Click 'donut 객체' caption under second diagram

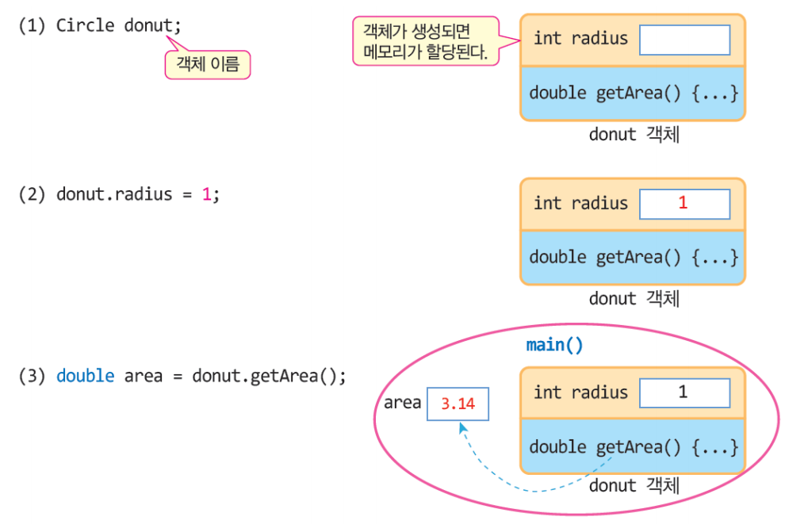click(634, 299)
